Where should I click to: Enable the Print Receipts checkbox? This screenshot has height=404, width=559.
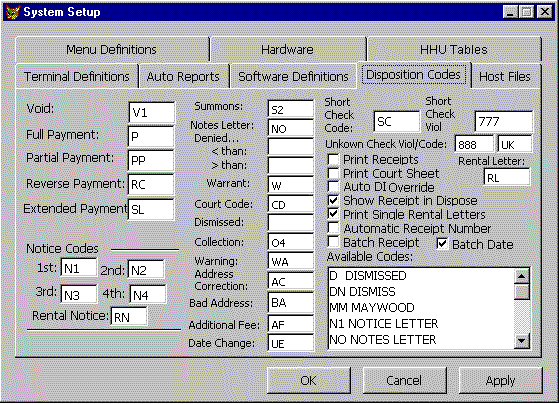tap(333, 159)
